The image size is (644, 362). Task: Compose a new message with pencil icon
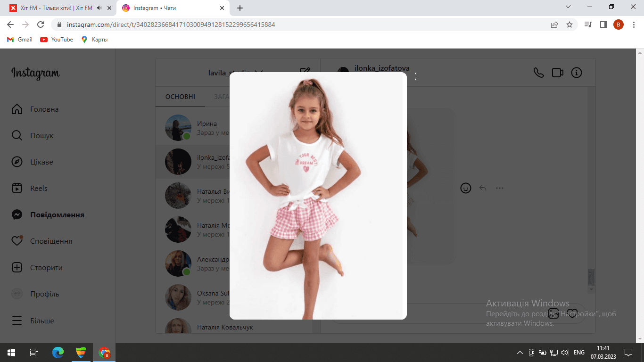coord(305,72)
